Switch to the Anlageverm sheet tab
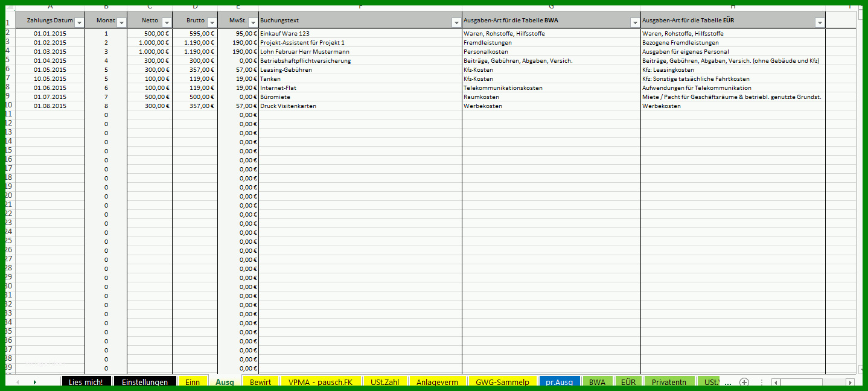Image resolution: width=868 pixels, height=391 pixels. 438,382
